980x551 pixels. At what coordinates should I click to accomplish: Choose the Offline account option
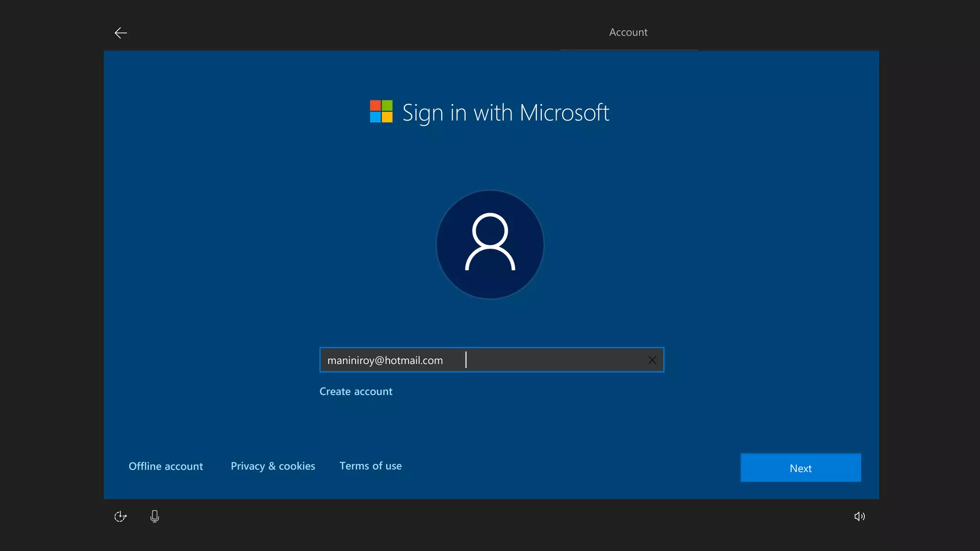(x=166, y=466)
